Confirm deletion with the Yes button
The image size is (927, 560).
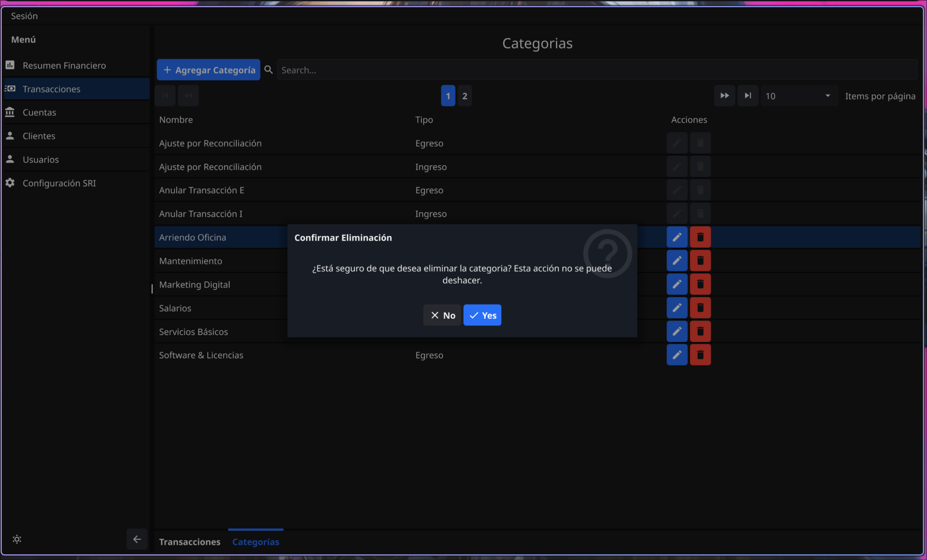pyautogui.click(x=482, y=315)
